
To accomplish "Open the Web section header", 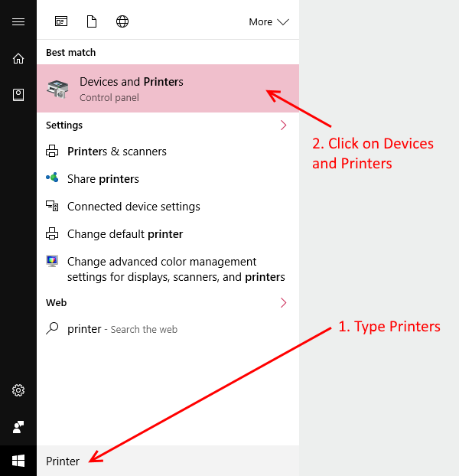I will [x=56, y=302].
